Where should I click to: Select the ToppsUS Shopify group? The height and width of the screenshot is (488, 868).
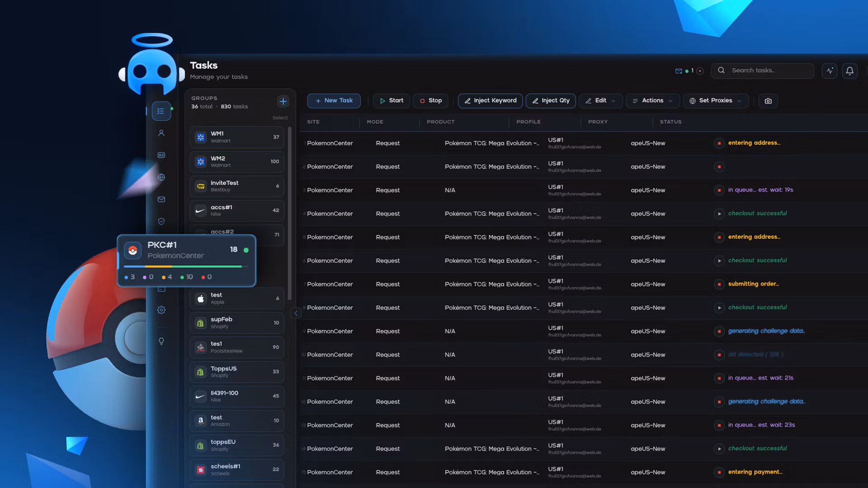point(237,372)
